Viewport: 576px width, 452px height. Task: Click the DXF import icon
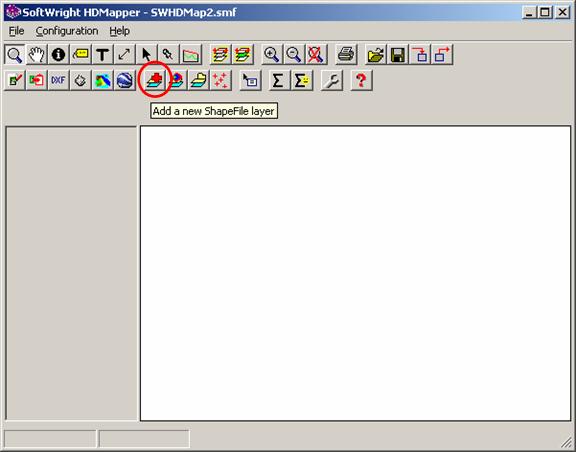pyautogui.click(x=58, y=80)
